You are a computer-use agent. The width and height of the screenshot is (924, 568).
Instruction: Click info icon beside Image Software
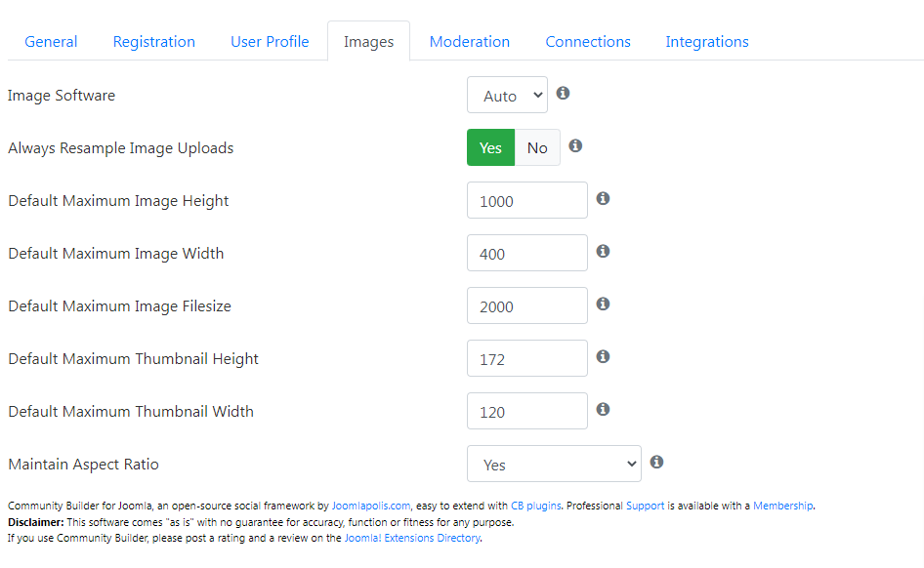(x=563, y=93)
